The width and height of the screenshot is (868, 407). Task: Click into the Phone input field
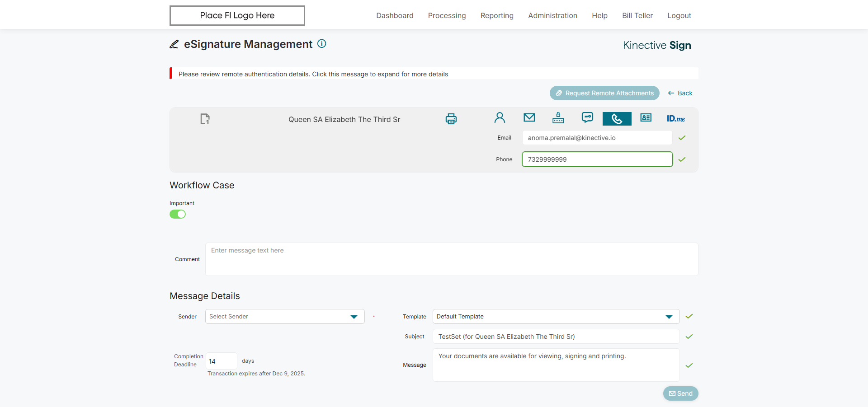597,159
